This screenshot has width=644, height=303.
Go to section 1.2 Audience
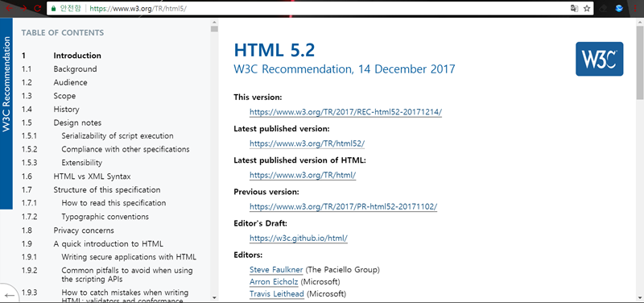pos(70,82)
